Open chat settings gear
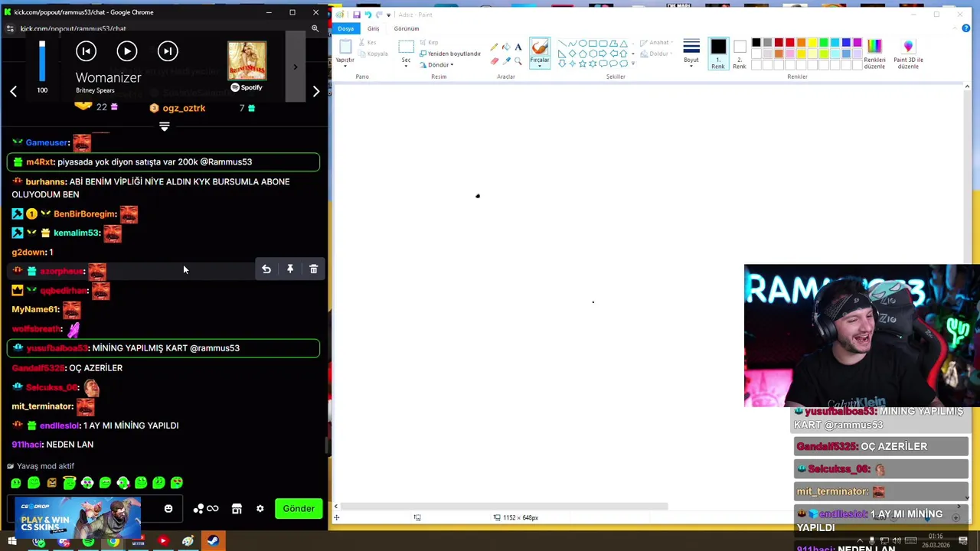980x551 pixels. tap(260, 509)
